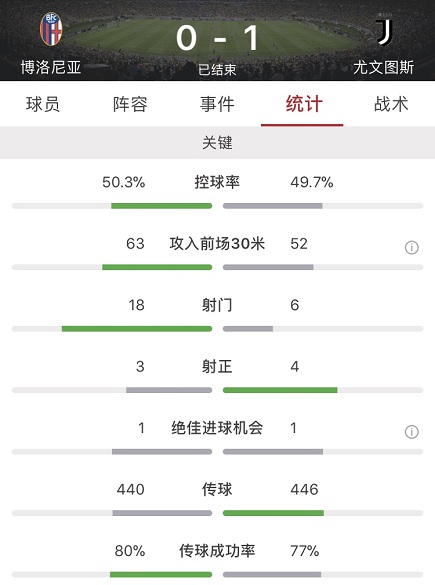This screenshot has width=435, height=585.
Task: Tap the 已结束 match status text
Action: pyautogui.click(x=217, y=69)
